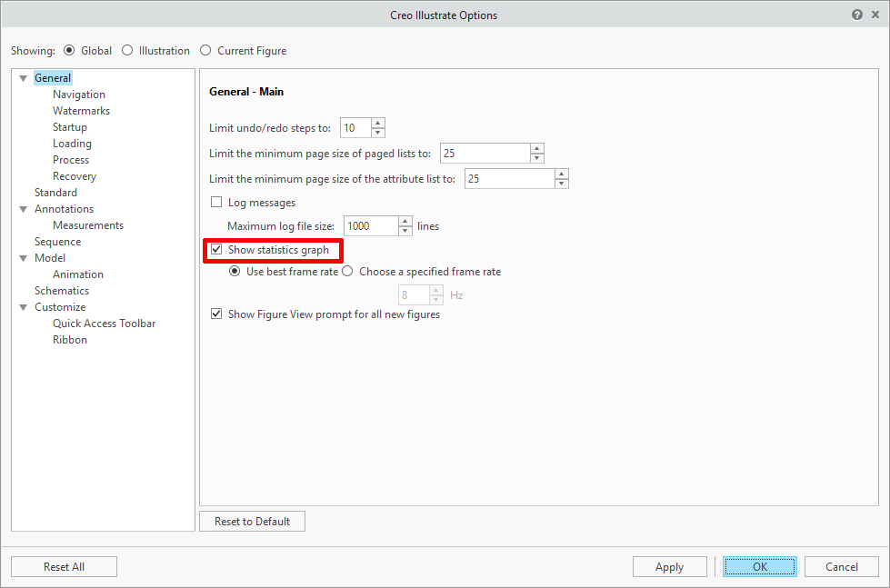Viewport: 890px width, 588px height.
Task: Click the undo/redo steps limit field
Action: coord(355,128)
